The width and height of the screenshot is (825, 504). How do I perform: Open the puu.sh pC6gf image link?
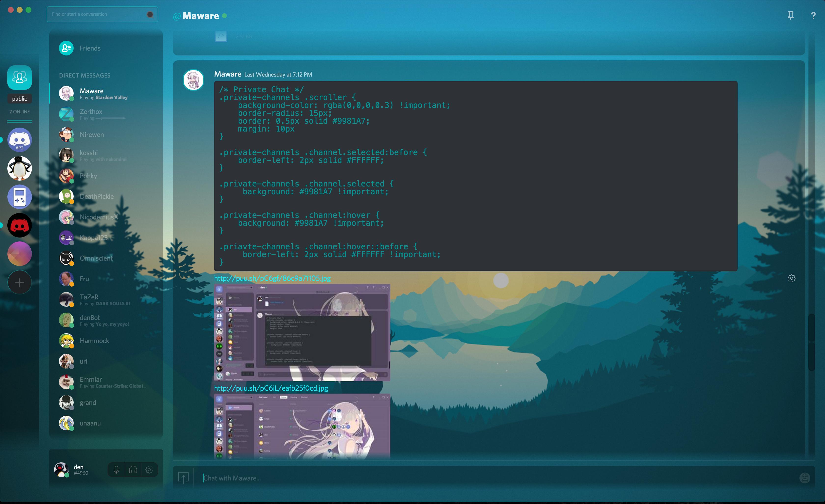[x=272, y=278]
